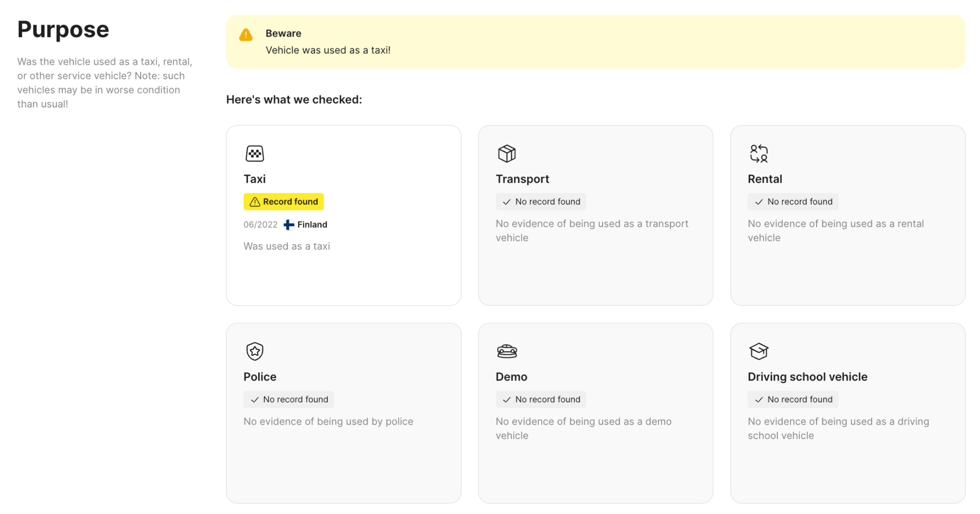The width and height of the screenshot is (980, 514).
Task: Click Driving school's No record found badge
Action: pyautogui.click(x=793, y=399)
